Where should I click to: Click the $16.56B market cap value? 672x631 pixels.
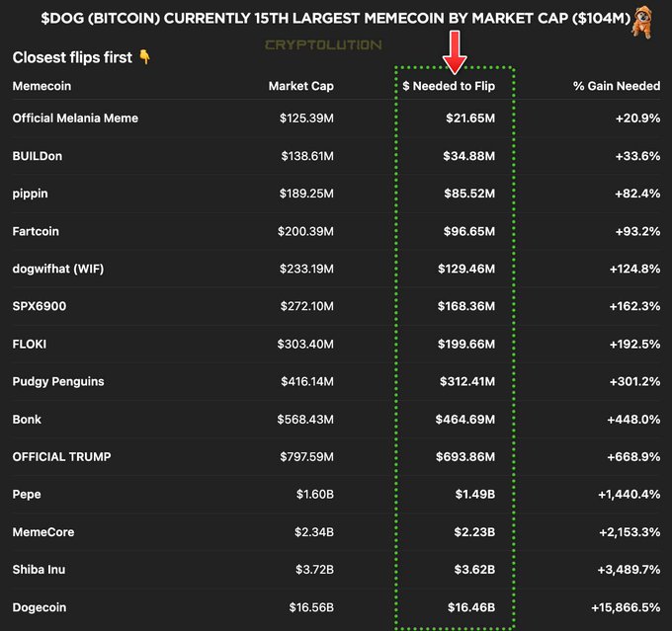pyautogui.click(x=311, y=607)
